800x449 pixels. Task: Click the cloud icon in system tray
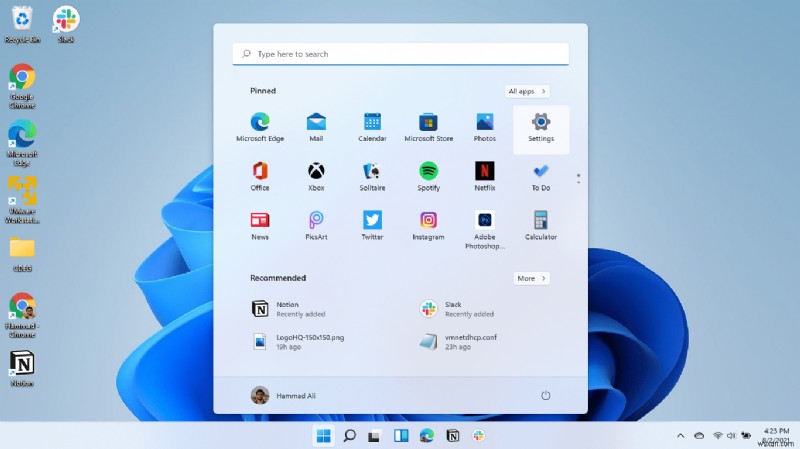point(698,436)
